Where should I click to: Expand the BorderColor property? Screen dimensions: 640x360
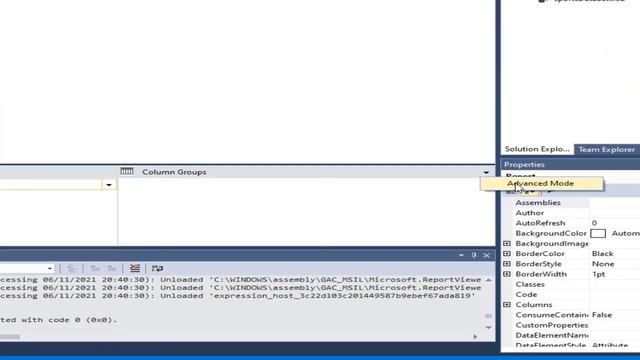click(507, 253)
